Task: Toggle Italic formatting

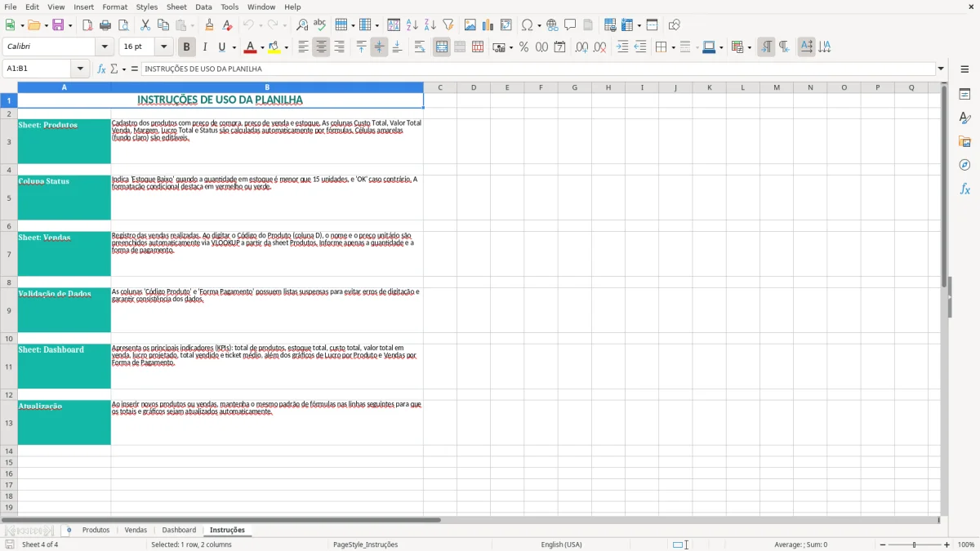Action: (x=204, y=47)
